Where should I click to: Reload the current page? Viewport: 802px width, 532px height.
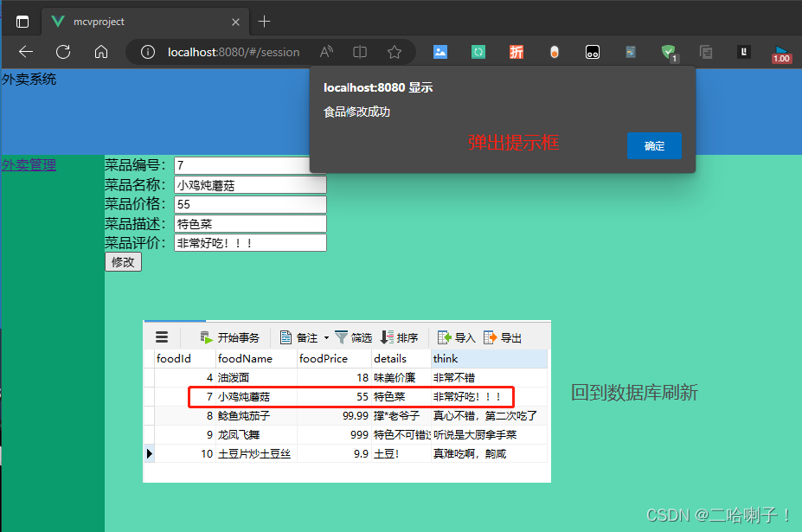(63, 52)
